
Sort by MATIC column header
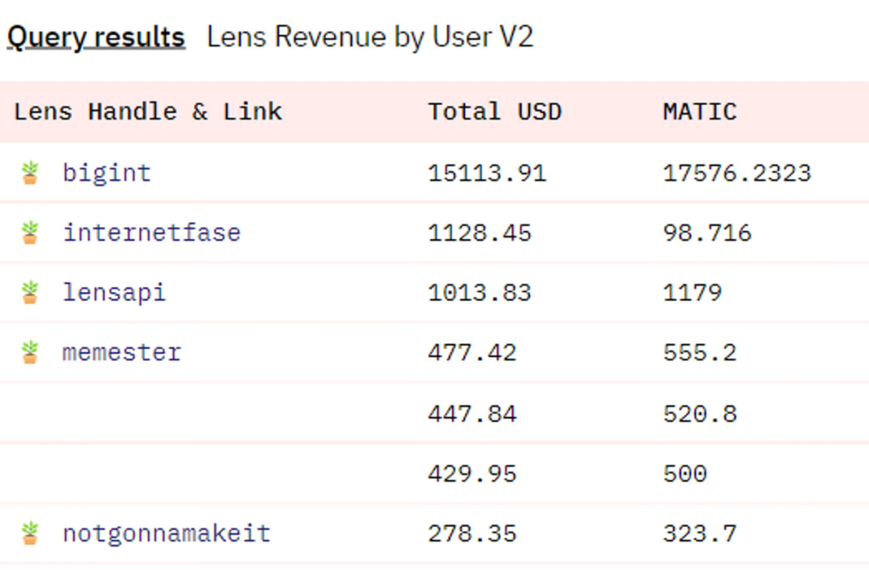click(699, 111)
